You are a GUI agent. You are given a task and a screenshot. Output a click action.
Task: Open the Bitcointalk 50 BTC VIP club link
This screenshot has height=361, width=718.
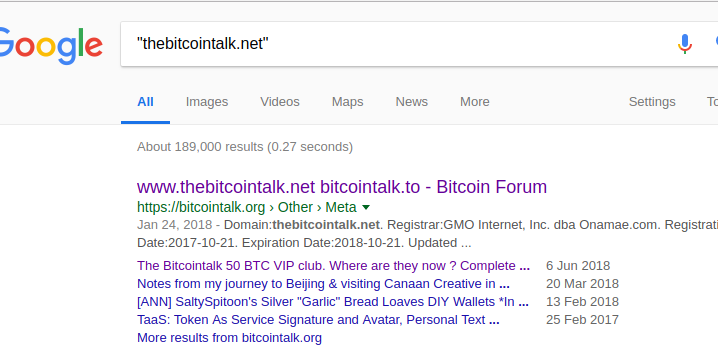[333, 266]
